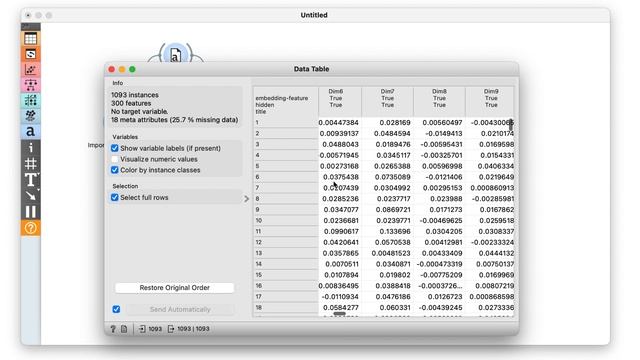Click the pause workflow icon
Screen dimensions: 640x360
click(x=31, y=212)
